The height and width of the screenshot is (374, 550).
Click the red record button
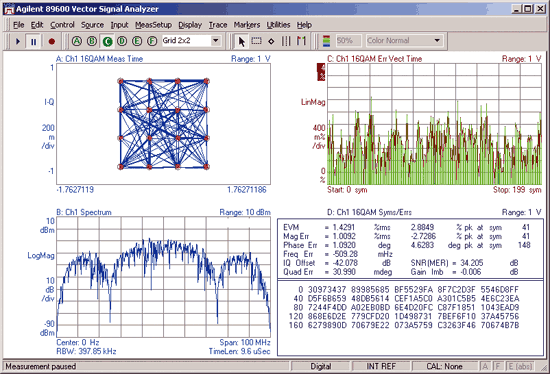click(52, 41)
